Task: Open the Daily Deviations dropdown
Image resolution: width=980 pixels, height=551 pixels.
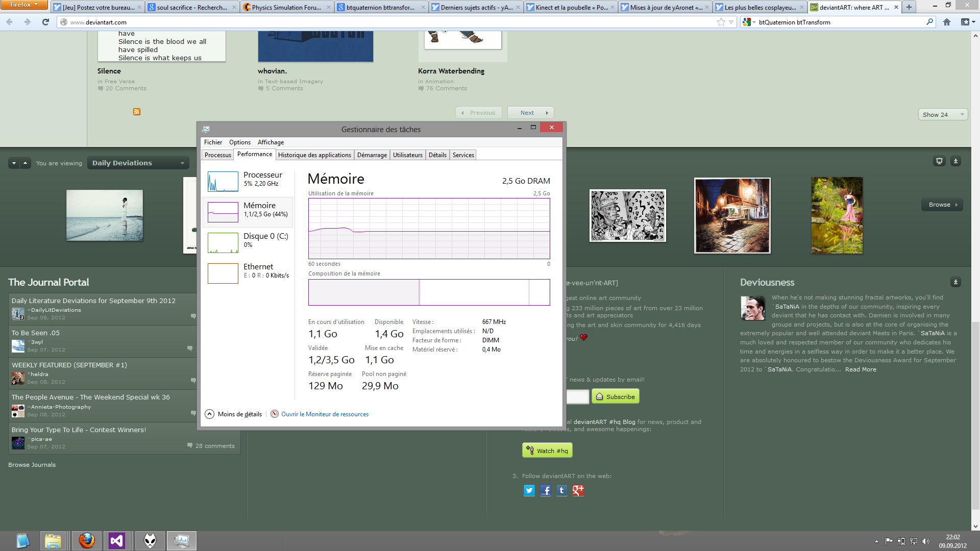Action: pyautogui.click(x=138, y=163)
